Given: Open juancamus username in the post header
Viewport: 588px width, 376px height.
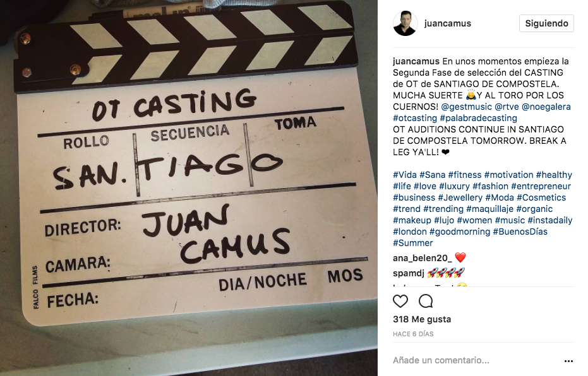Looking at the screenshot, I should pyautogui.click(x=447, y=23).
